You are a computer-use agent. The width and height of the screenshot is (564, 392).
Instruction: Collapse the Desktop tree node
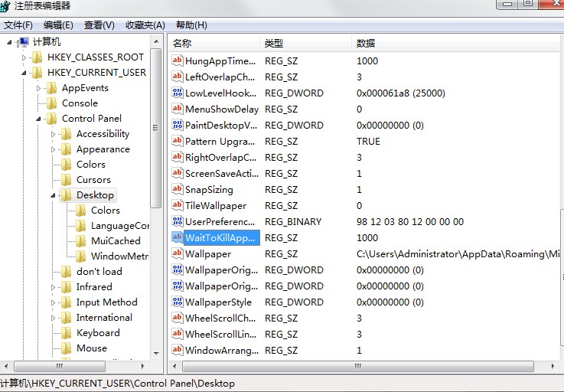[x=54, y=195]
